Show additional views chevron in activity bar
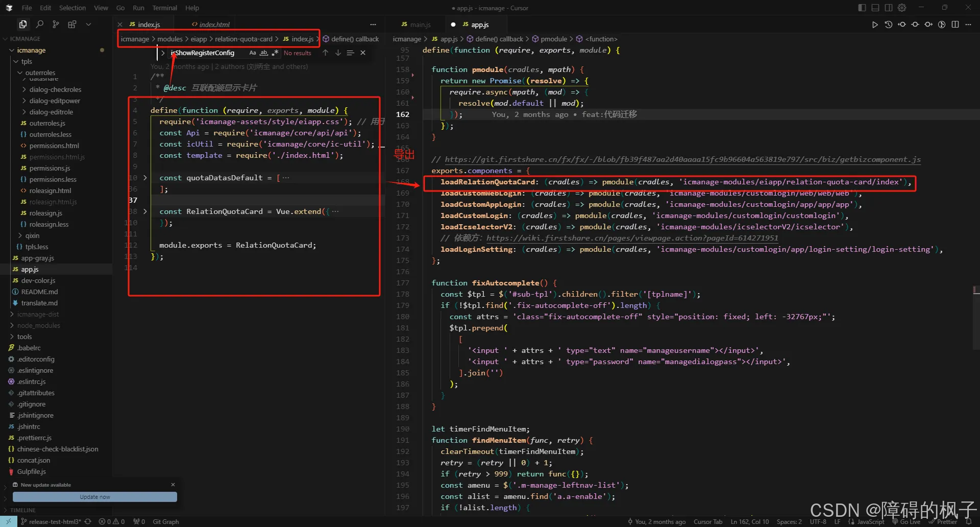The height and width of the screenshot is (527, 980). point(88,24)
